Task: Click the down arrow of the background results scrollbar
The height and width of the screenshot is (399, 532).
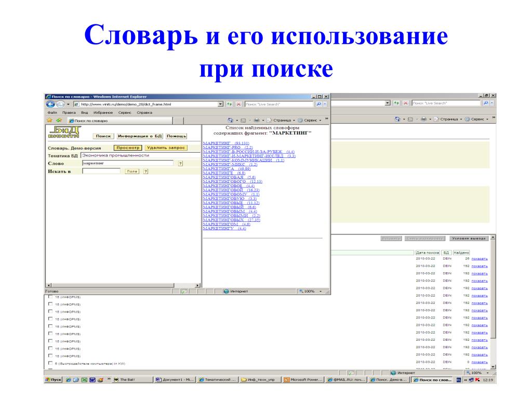Action: [493, 367]
